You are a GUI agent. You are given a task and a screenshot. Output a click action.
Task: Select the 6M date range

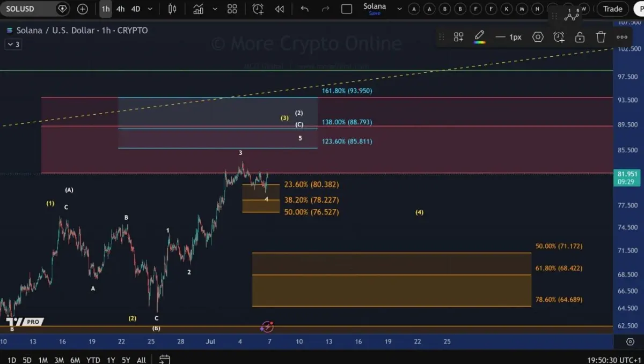(x=75, y=360)
